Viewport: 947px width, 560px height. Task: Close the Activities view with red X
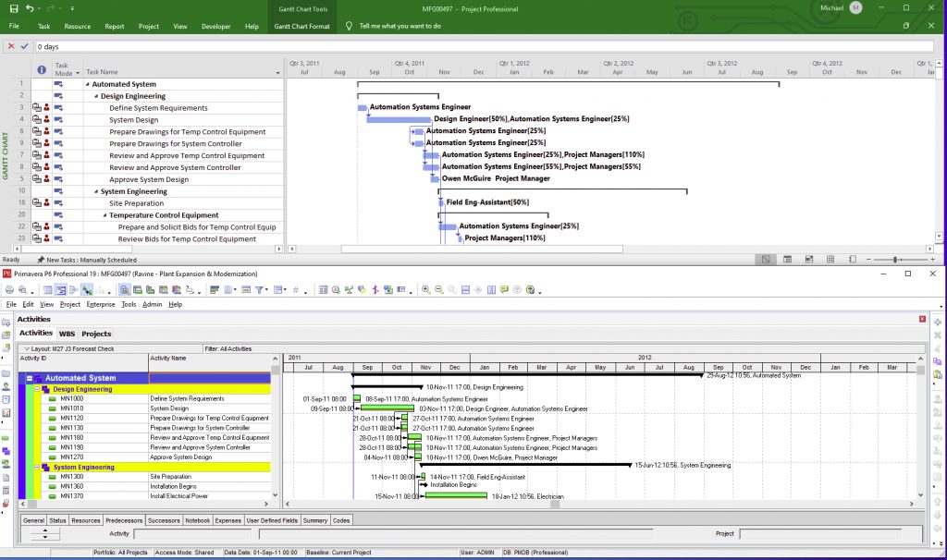point(922,319)
